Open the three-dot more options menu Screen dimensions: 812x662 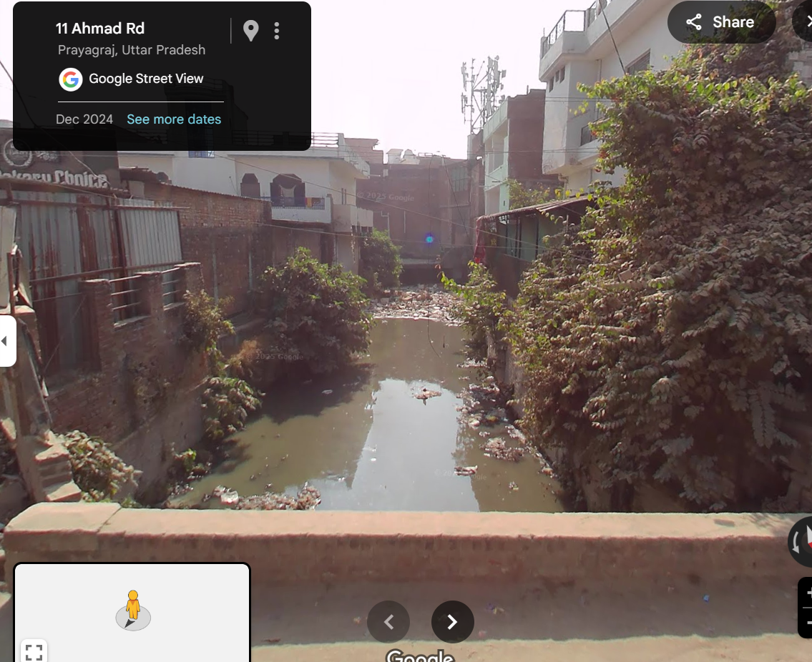(277, 31)
